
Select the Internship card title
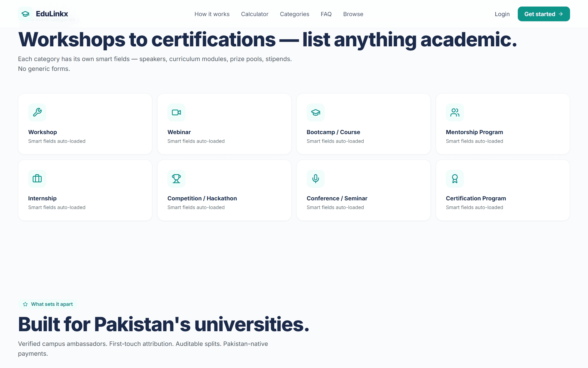(x=42, y=198)
